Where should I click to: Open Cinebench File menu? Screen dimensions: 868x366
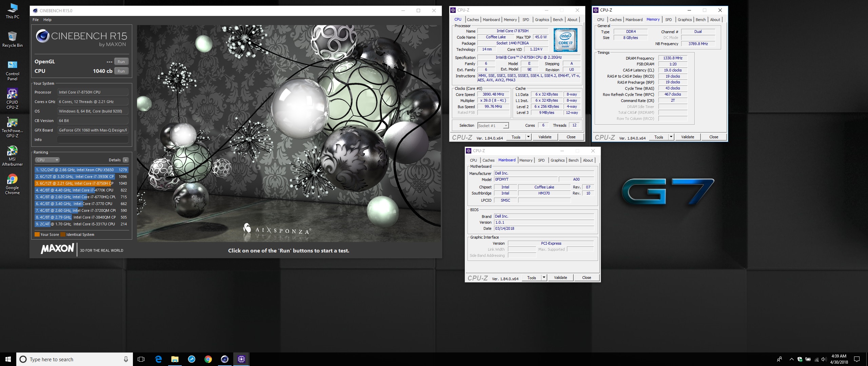pos(36,20)
